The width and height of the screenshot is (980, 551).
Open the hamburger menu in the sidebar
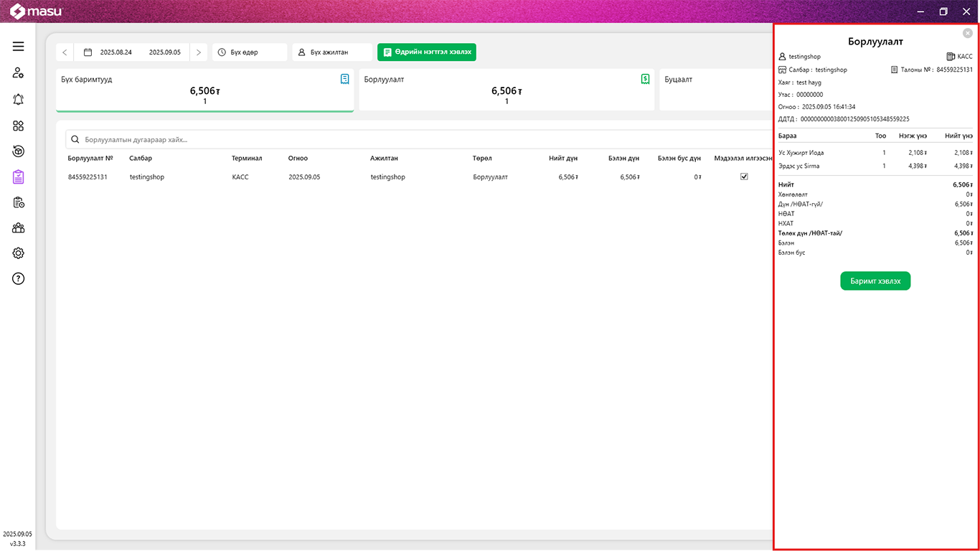click(x=19, y=47)
